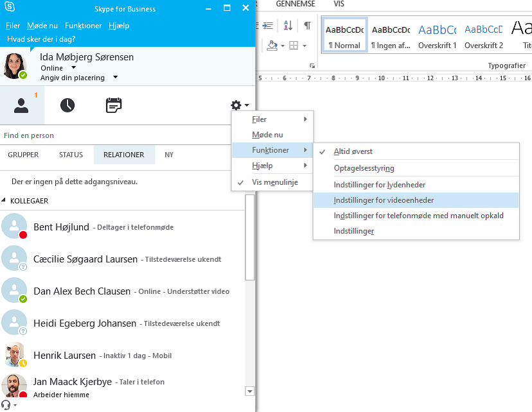The width and height of the screenshot is (532, 412).
Task: Click the increase indent icon in Word
Action: [268, 26]
